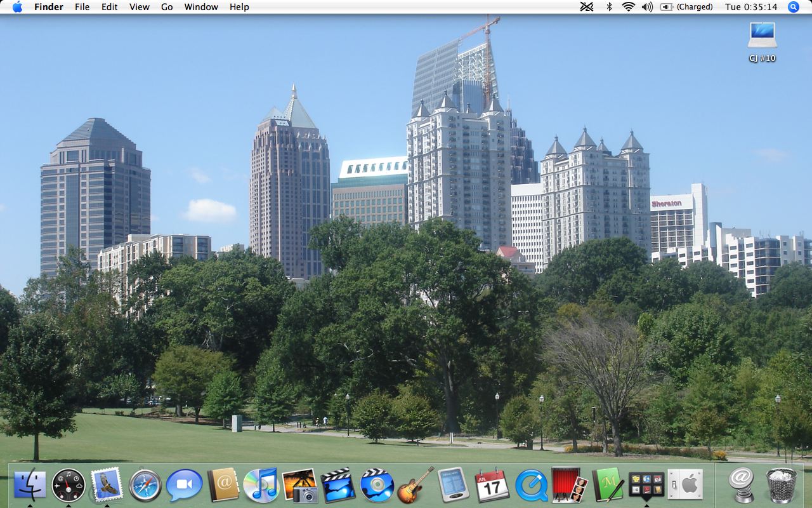Open the volume menu bar control
This screenshot has width=812, height=508.
pyautogui.click(x=647, y=7)
